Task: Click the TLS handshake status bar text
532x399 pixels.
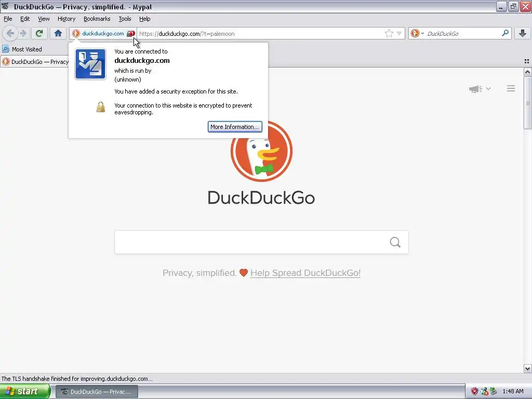Action: pos(77,379)
